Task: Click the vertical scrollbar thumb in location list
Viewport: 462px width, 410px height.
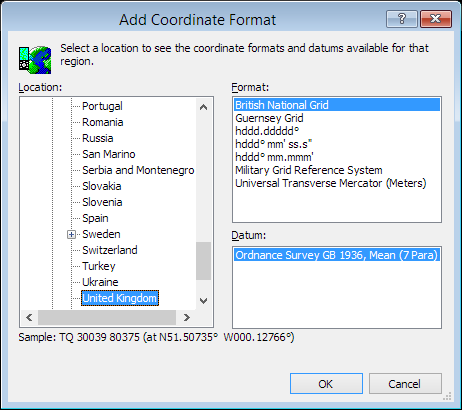Action: coord(203,261)
